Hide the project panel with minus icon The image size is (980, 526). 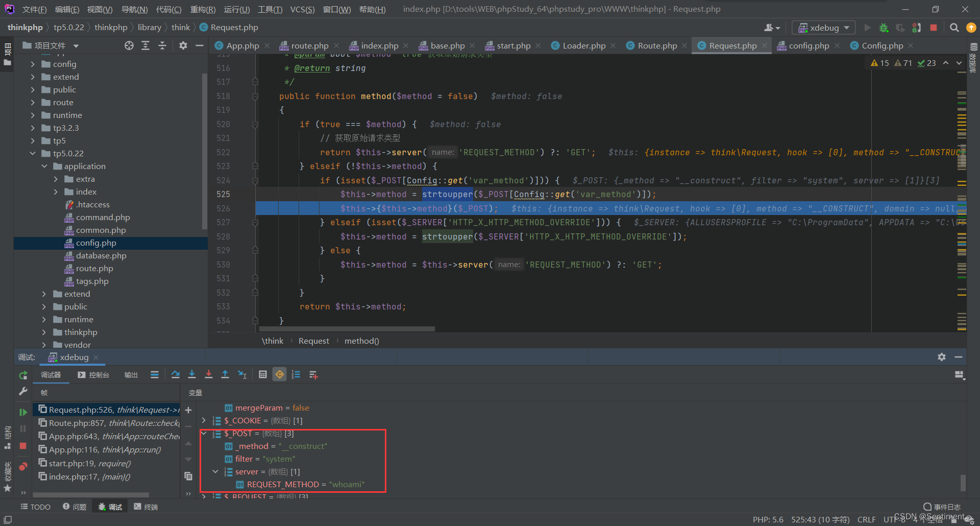click(x=200, y=45)
